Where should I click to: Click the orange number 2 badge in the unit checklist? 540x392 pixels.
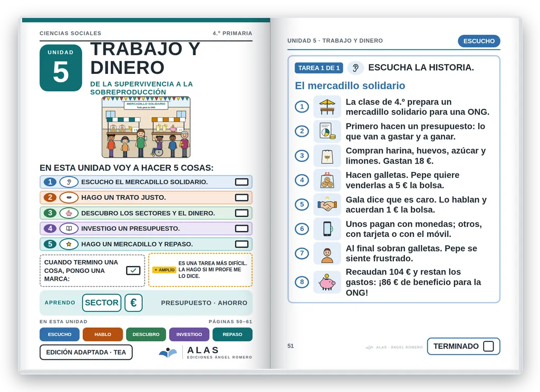point(50,197)
